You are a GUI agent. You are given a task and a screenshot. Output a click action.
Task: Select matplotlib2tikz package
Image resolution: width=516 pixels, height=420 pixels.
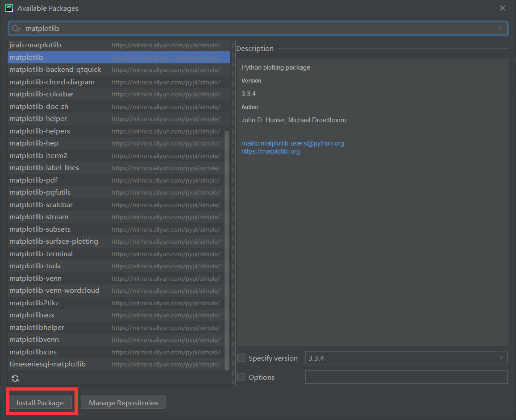[x=116, y=303]
